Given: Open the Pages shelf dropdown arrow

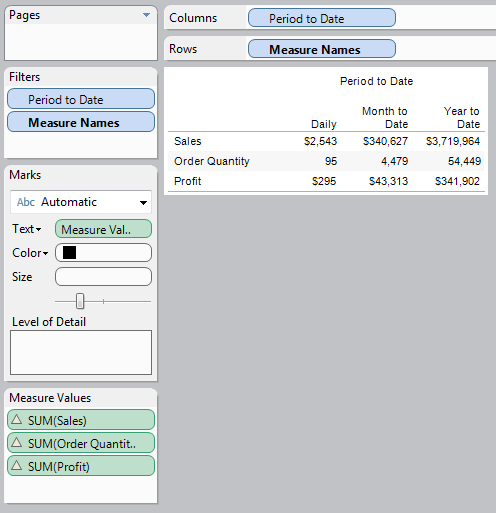Looking at the screenshot, I should coord(146,15).
